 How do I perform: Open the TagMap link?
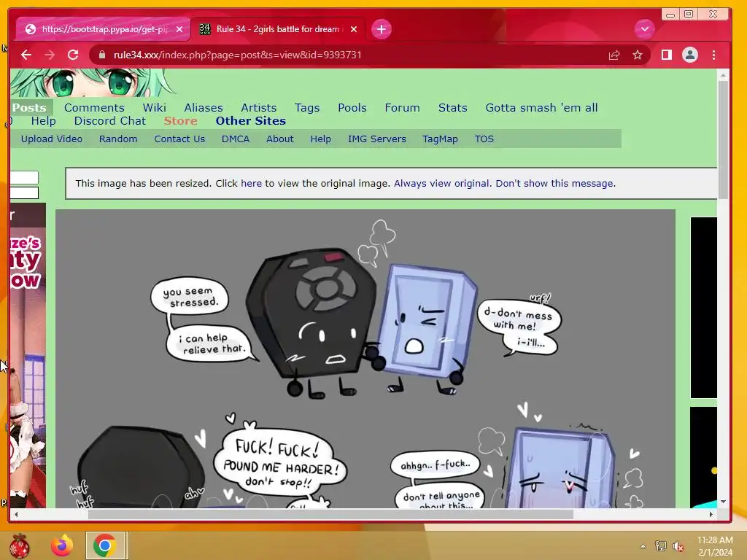pyautogui.click(x=440, y=139)
